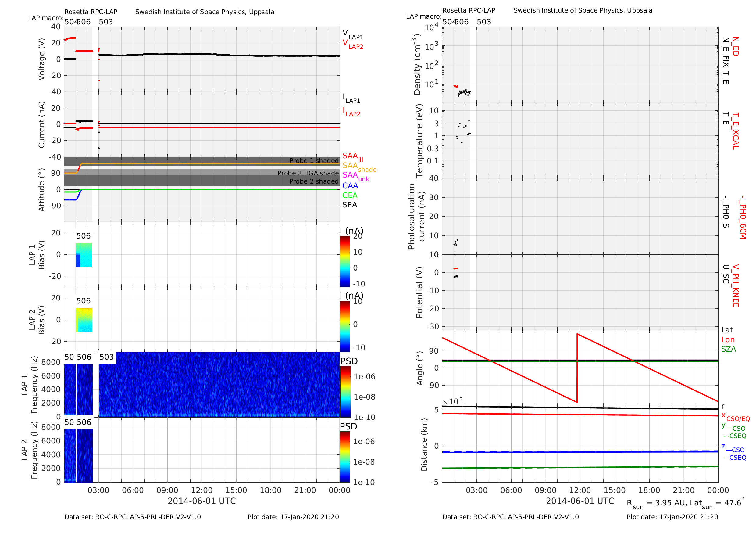Click the 'Temperature (eV)' axis label
The height and width of the screenshot is (535, 756).
tap(419, 141)
